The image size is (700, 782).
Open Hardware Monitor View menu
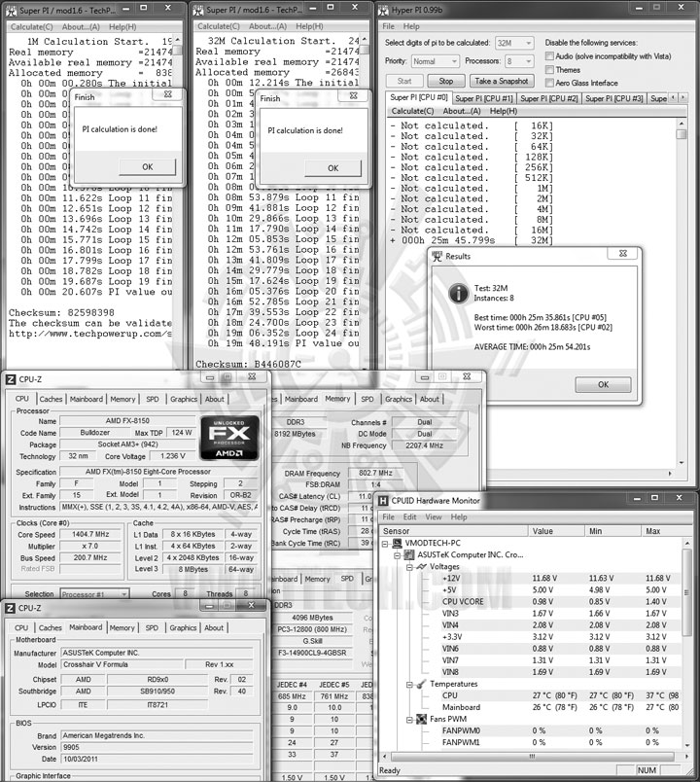pos(434,517)
